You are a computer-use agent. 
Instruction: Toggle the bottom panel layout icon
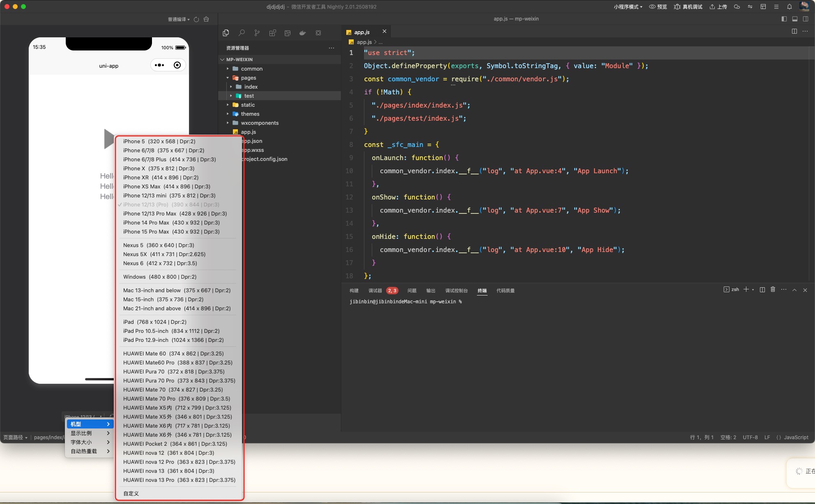(794, 19)
